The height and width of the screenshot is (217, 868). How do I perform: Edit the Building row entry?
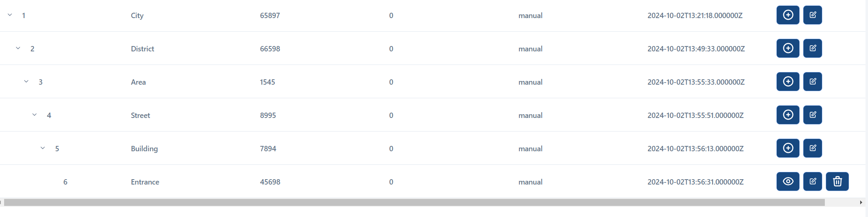point(812,148)
